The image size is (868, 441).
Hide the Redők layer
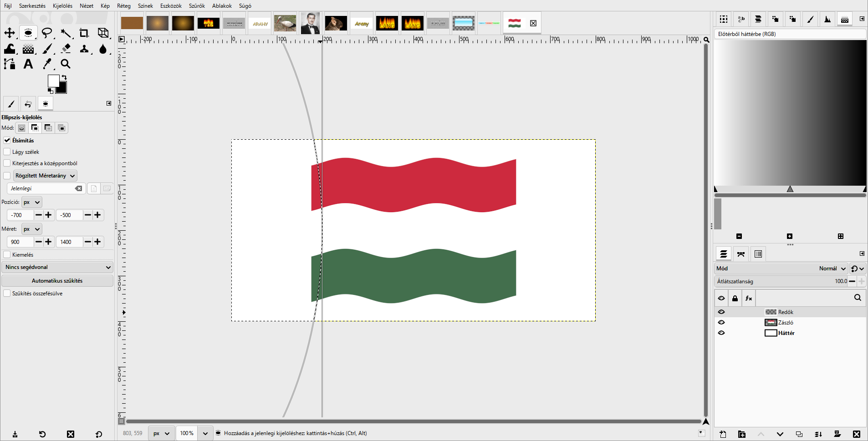point(721,312)
